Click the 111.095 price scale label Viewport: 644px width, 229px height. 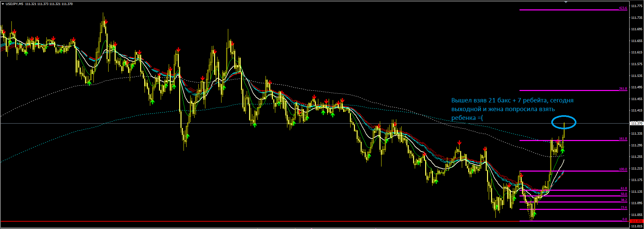coord(637,203)
